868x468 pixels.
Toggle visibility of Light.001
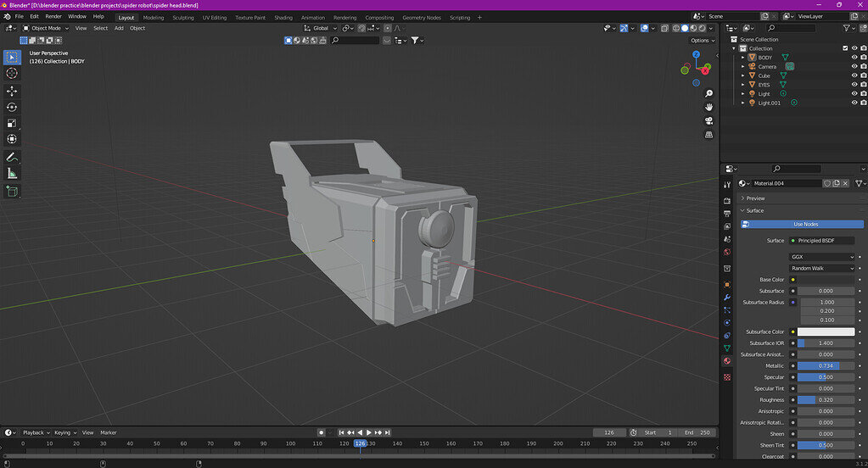[854, 103]
